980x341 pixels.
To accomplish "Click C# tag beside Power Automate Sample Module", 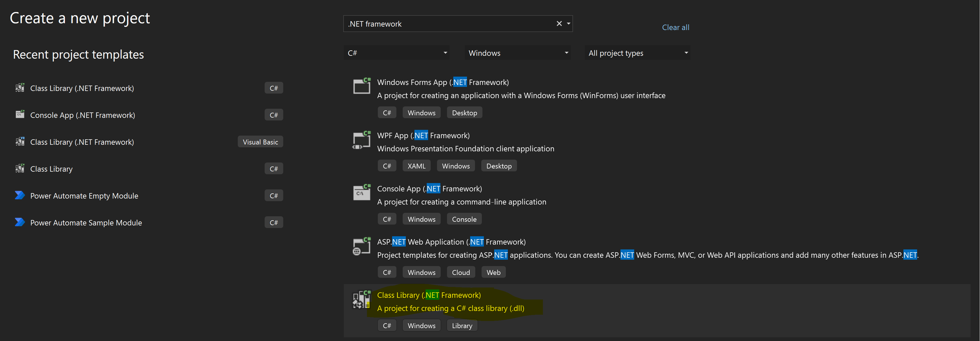I will (x=274, y=223).
